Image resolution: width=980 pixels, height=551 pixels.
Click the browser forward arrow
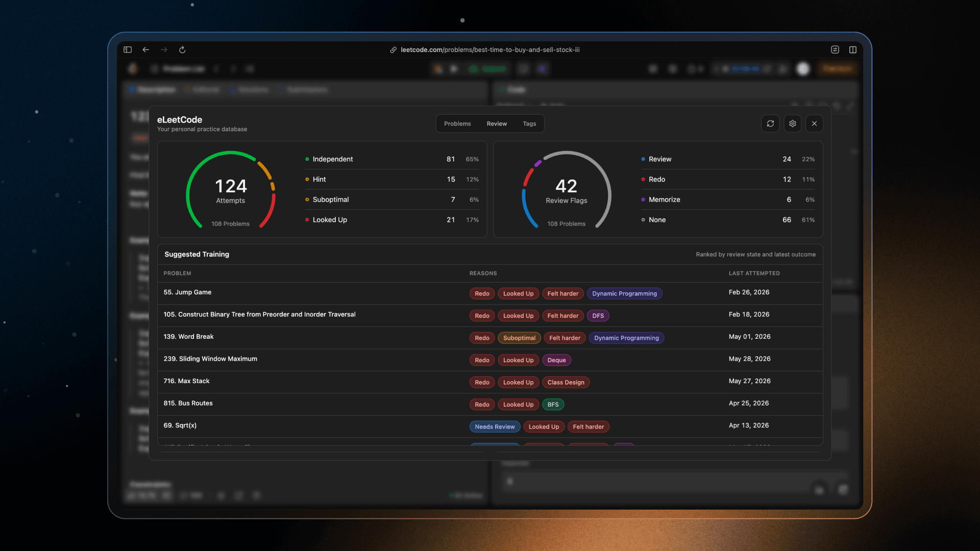click(164, 49)
